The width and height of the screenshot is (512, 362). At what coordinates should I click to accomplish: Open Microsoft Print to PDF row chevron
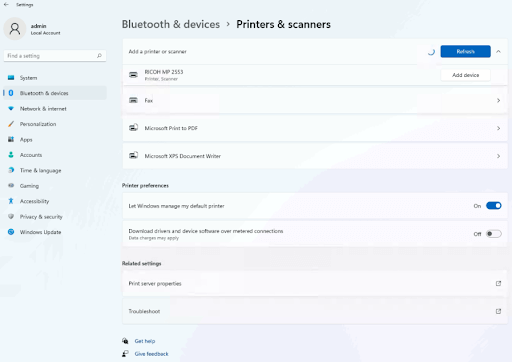coord(498,128)
